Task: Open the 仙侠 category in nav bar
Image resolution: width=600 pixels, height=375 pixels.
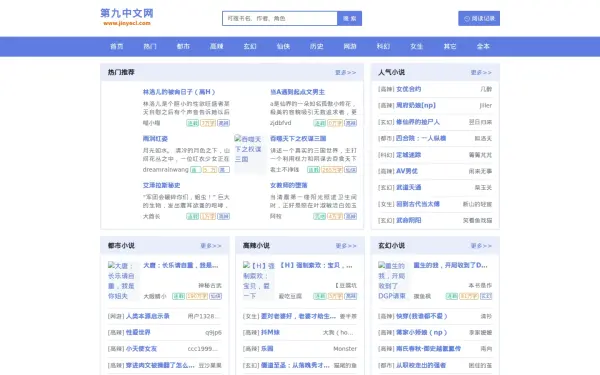Action: click(x=283, y=46)
